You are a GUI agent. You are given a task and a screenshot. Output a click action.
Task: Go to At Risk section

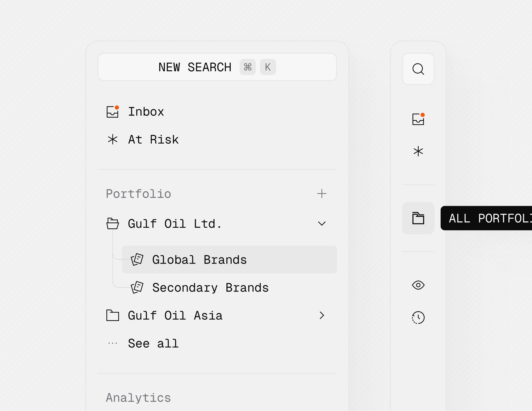coord(153,140)
